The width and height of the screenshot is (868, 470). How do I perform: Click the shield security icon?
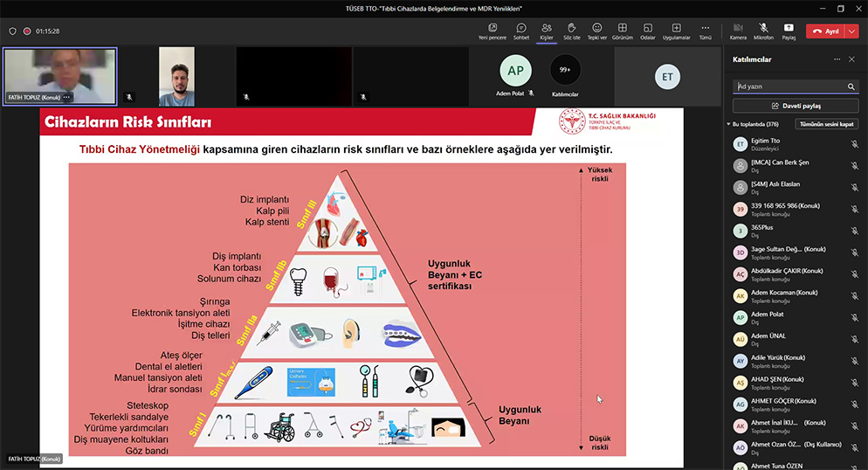point(12,31)
